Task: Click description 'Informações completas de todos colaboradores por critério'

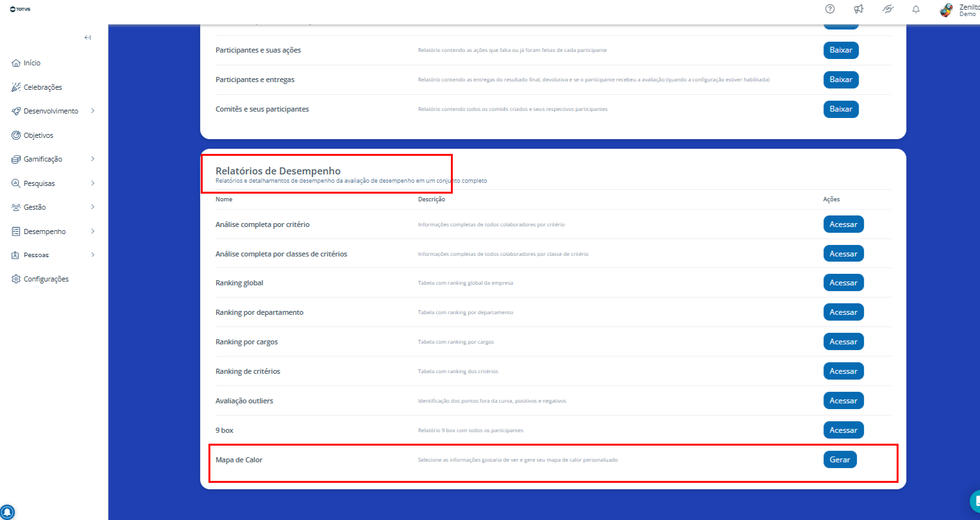Action: [x=491, y=224]
